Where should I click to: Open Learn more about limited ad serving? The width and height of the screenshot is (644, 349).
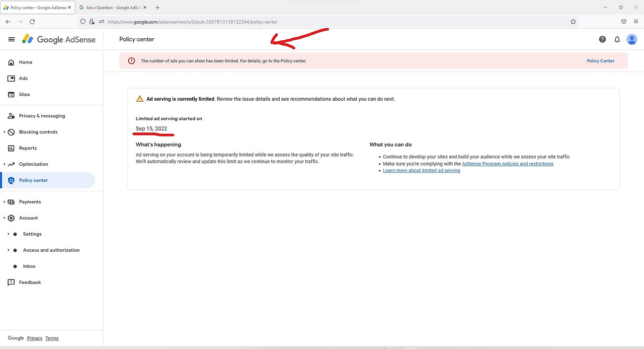coord(422,171)
